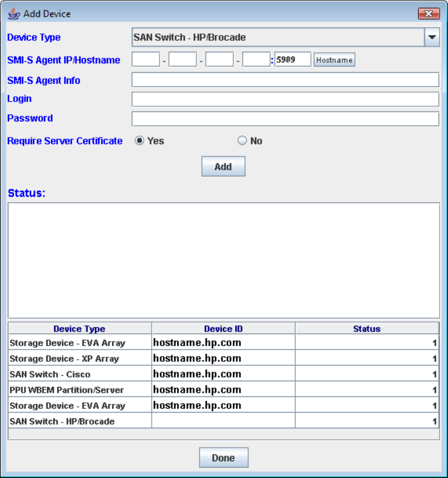Click the port field showing 5989
Image resolution: width=448 pixels, height=478 pixels.
[x=293, y=60]
